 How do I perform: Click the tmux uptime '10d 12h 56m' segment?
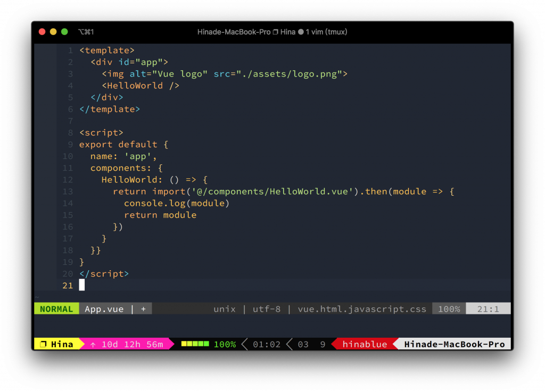click(x=127, y=344)
